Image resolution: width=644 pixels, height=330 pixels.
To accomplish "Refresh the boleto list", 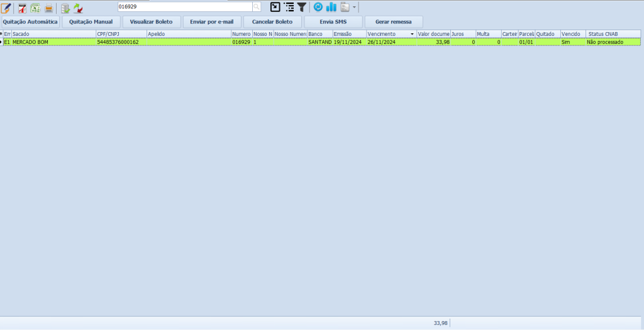I will (x=318, y=7).
